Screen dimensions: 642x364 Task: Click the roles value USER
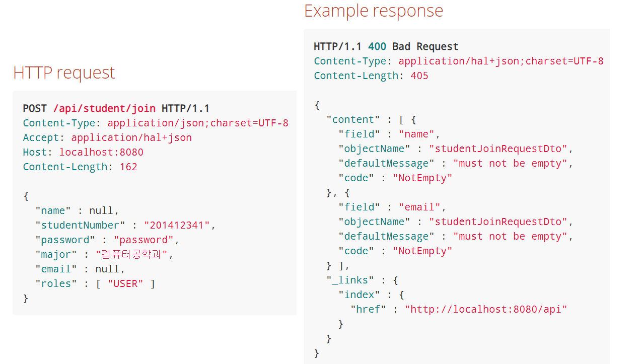[x=124, y=283]
